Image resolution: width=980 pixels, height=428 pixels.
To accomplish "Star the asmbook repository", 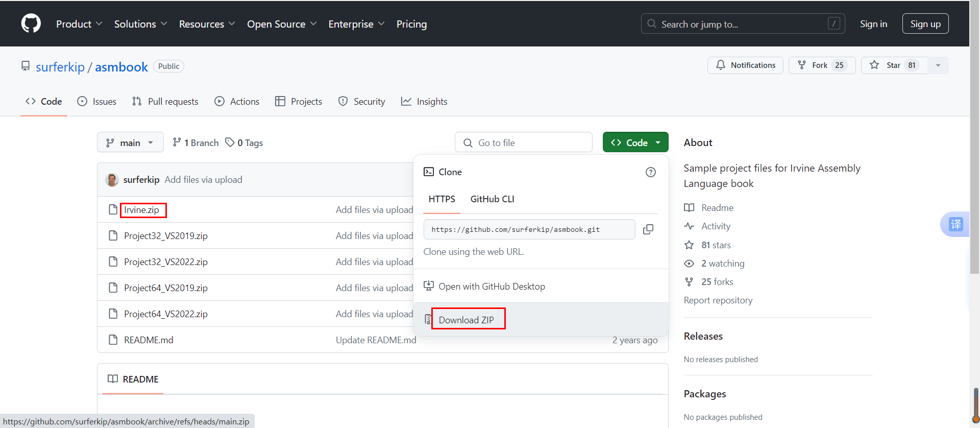I will pyautogui.click(x=893, y=65).
